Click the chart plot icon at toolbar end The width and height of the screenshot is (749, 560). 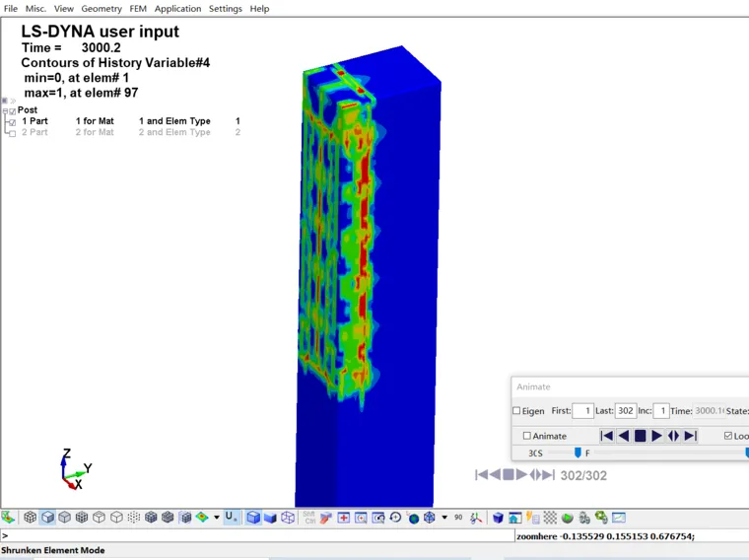pos(619,518)
